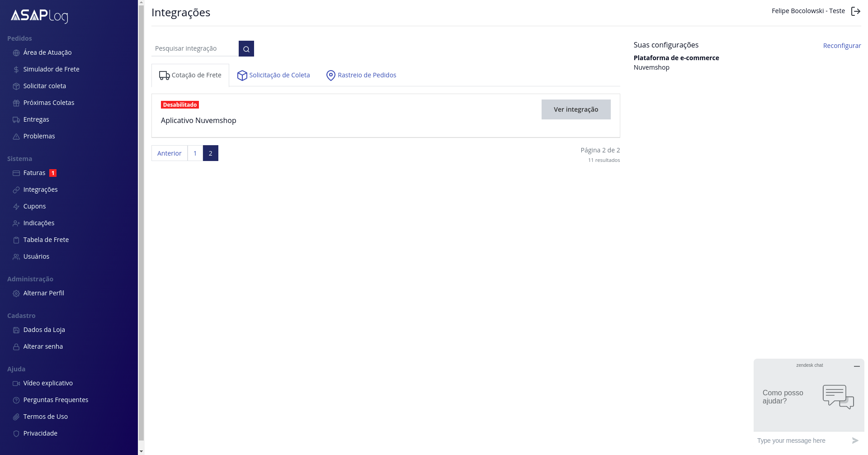This screenshot has width=868, height=455.
Task: Click Ver integração for Aplicativo Nuvemshop
Action: click(x=576, y=109)
